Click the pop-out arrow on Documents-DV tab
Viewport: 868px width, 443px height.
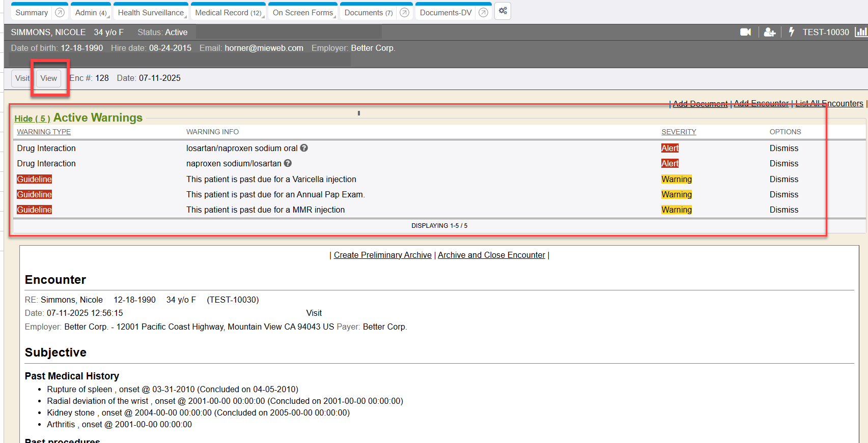pyautogui.click(x=483, y=13)
